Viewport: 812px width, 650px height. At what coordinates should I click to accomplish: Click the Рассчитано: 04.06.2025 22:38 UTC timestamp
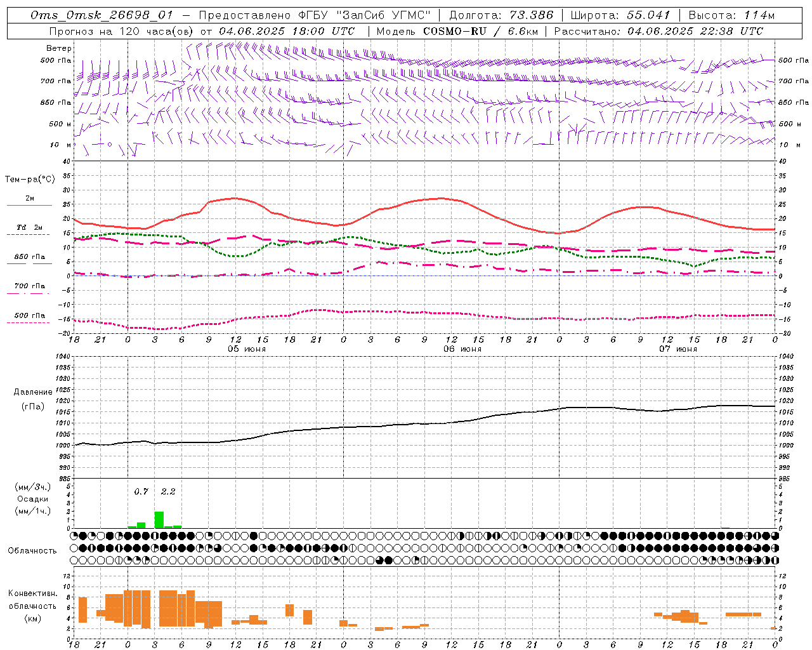(658, 31)
